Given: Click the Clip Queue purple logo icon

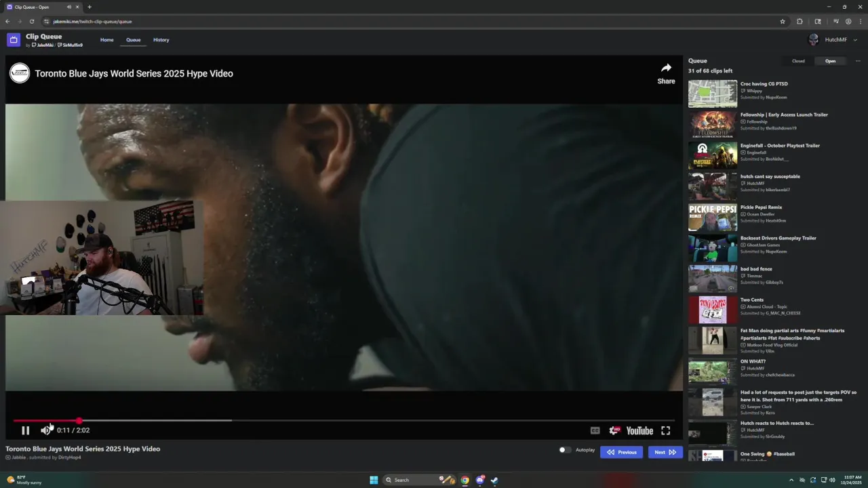Looking at the screenshot, I should click(x=14, y=40).
